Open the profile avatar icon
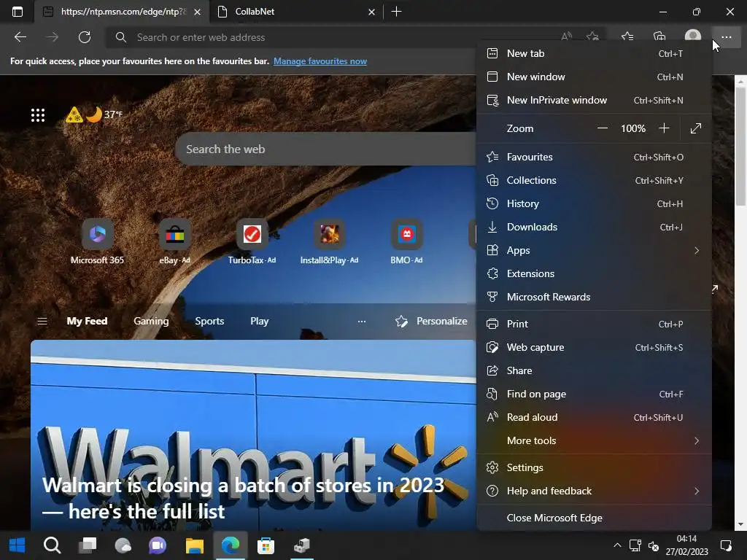 point(693,36)
